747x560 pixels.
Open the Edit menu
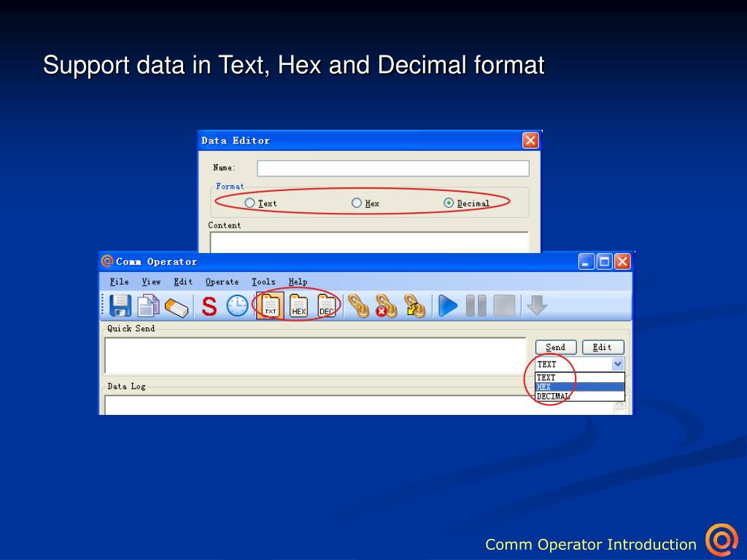tap(183, 281)
